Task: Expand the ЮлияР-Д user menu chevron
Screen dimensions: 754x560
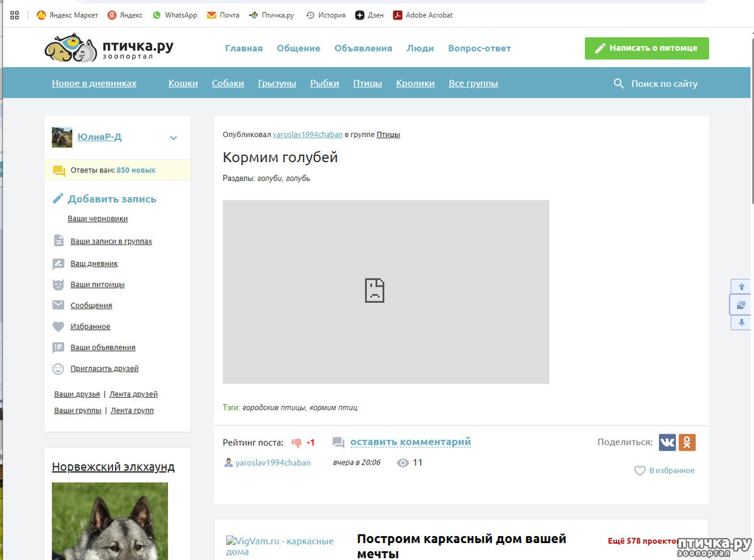Action: (x=173, y=138)
